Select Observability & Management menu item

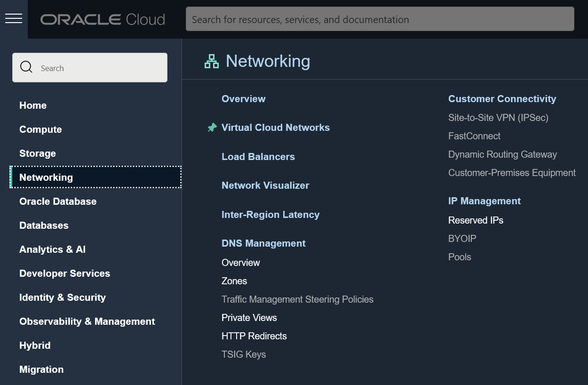(87, 321)
